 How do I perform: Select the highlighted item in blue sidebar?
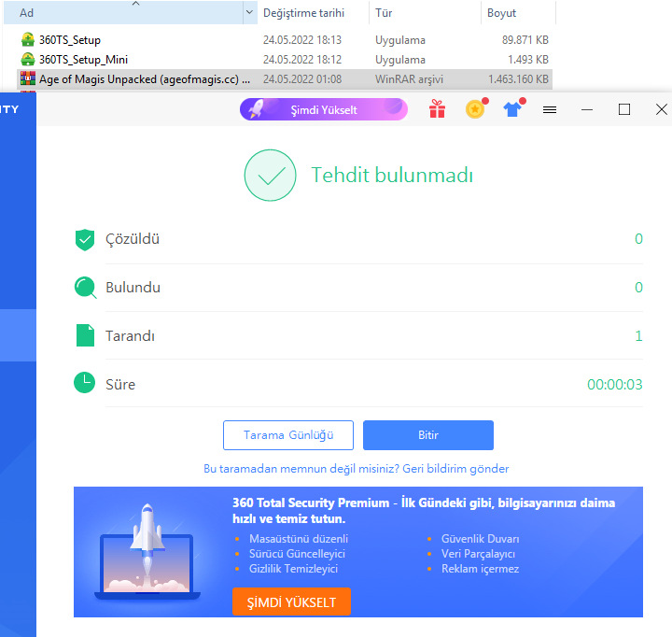tap(18, 335)
